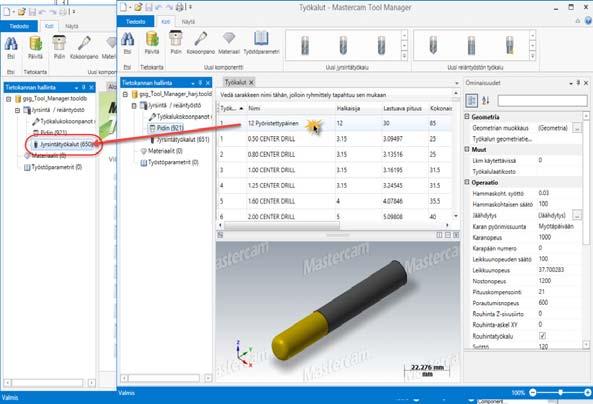The image size is (593, 404).
Task: Click properties panel vertical scrollbar
Action: [x=586, y=182]
